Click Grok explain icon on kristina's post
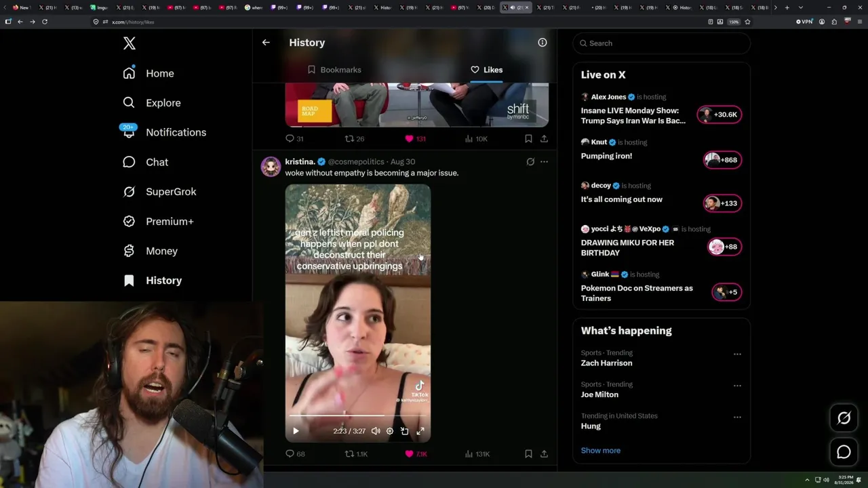This screenshot has height=488, width=868. pos(530,162)
